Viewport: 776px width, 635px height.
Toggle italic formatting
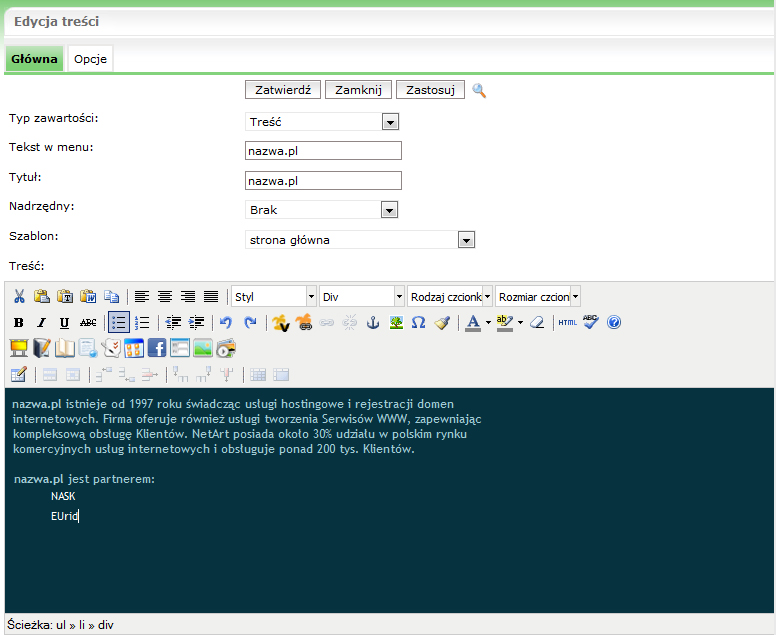click(x=42, y=323)
